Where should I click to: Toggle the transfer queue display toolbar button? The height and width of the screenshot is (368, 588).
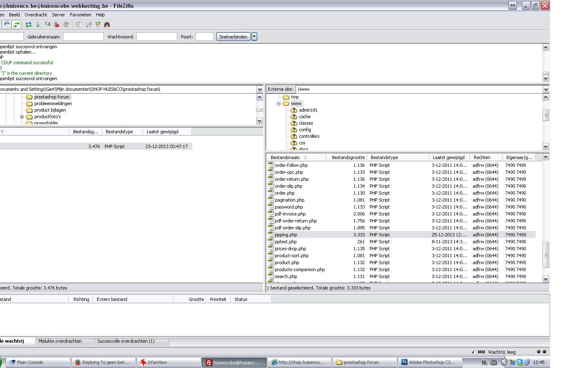pos(16,25)
